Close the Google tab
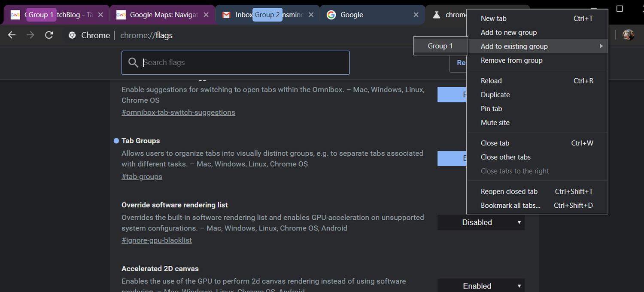Viewport: 644px width, 292px height. tap(416, 15)
